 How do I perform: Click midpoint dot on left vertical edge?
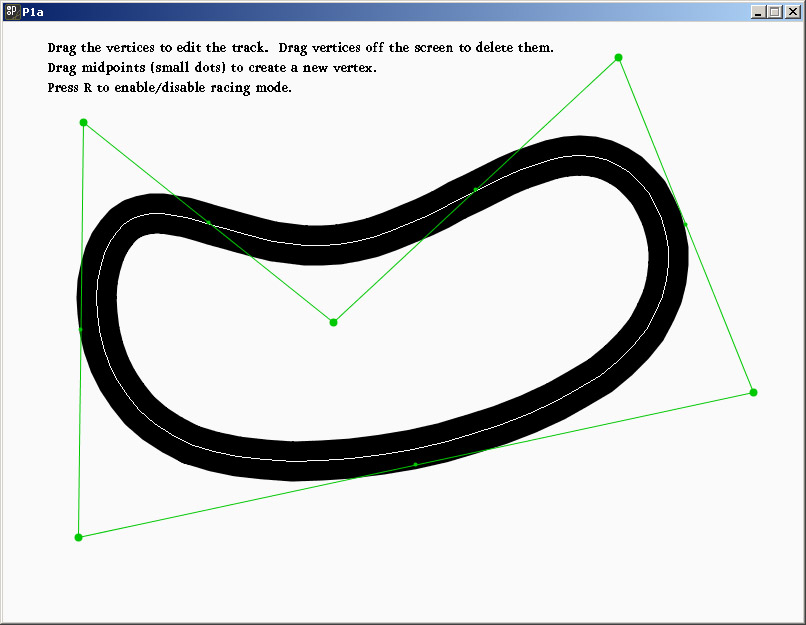81,329
